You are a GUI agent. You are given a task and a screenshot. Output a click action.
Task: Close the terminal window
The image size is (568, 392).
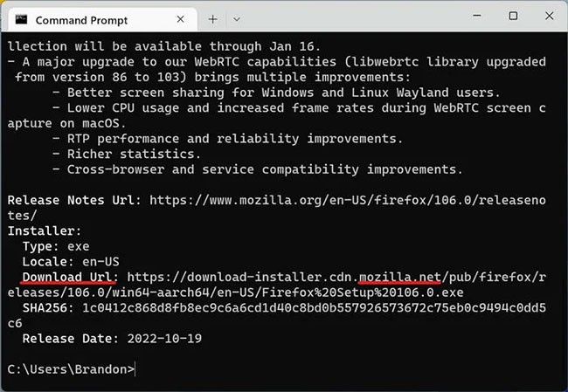(550, 17)
